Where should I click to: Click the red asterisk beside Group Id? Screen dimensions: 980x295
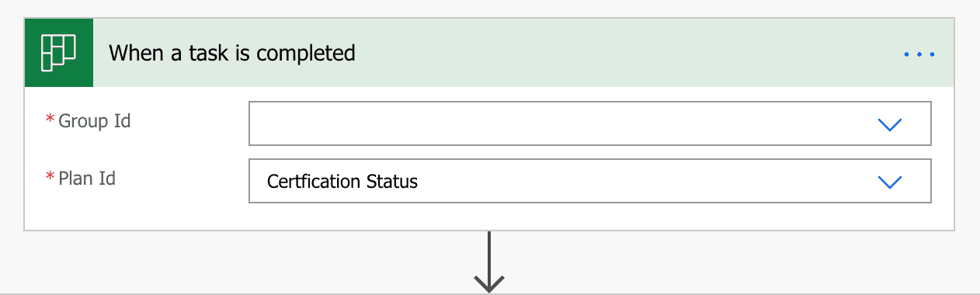pyautogui.click(x=50, y=120)
